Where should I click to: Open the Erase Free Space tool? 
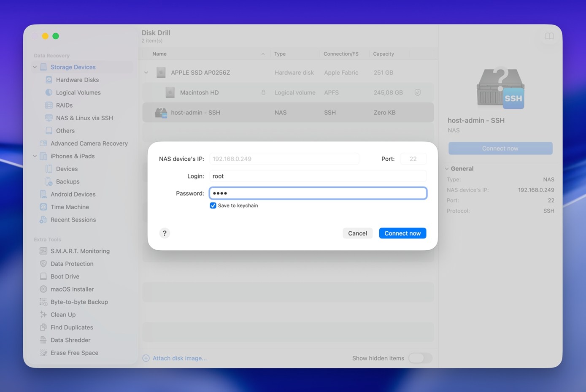click(74, 352)
